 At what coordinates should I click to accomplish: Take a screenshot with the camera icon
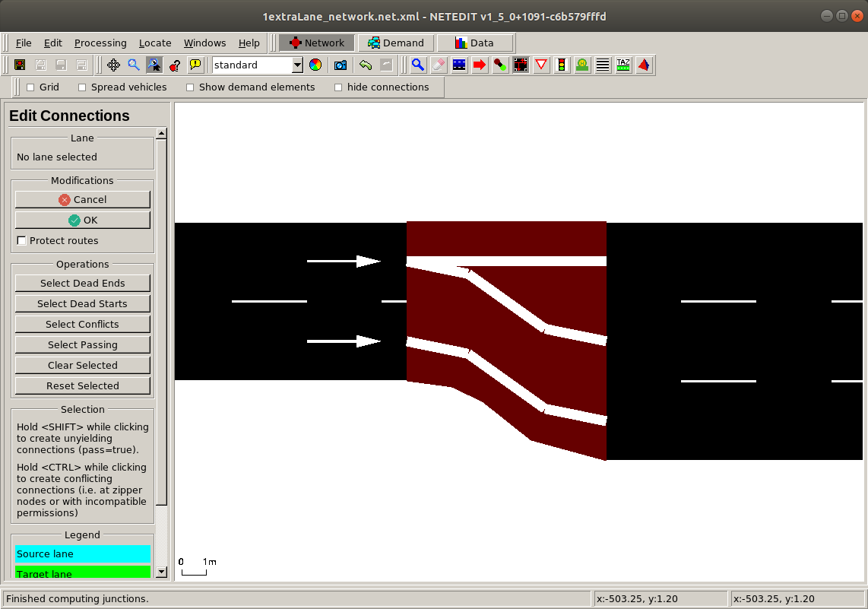(x=340, y=65)
